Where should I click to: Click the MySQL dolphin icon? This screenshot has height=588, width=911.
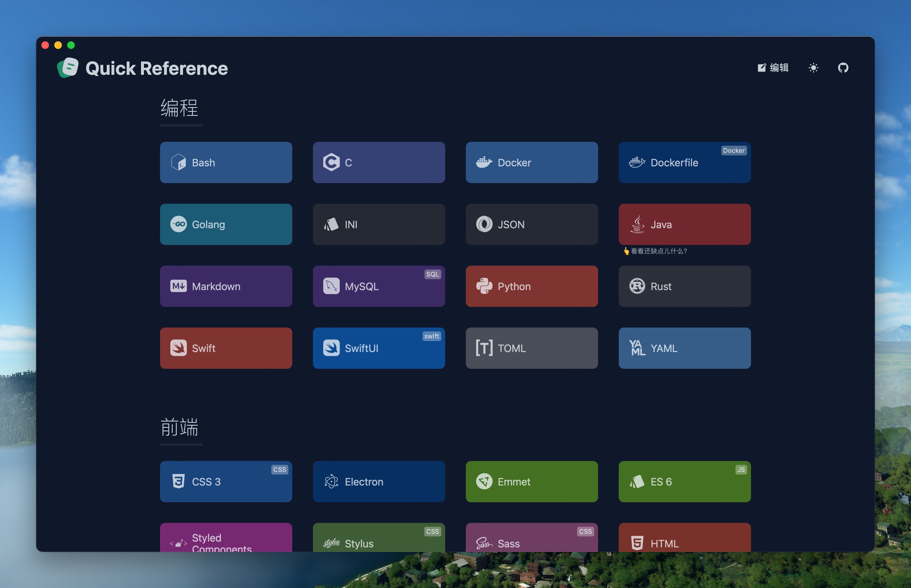331,286
